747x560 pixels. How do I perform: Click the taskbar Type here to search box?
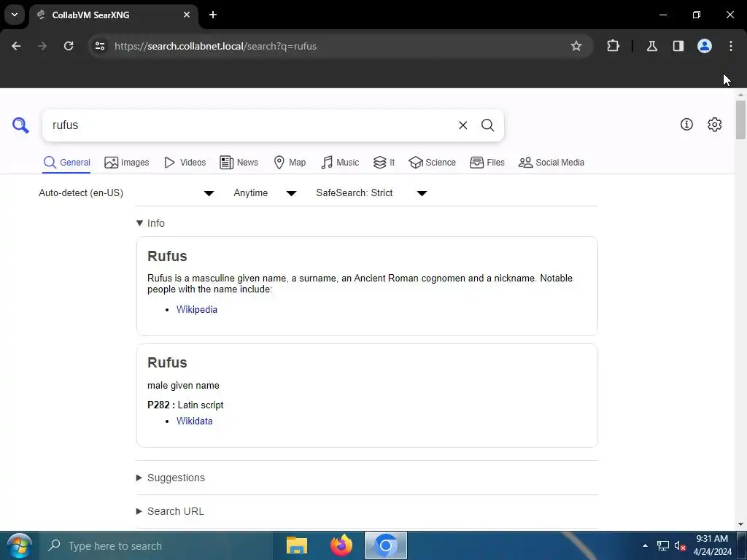pos(158,545)
